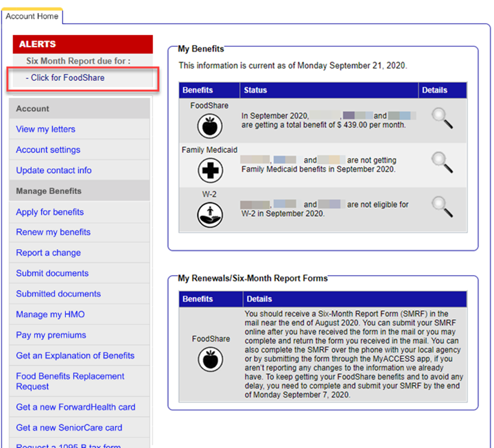Click the FoodShare Six Month Report alert
This screenshot has height=448, width=494.
pos(67,78)
